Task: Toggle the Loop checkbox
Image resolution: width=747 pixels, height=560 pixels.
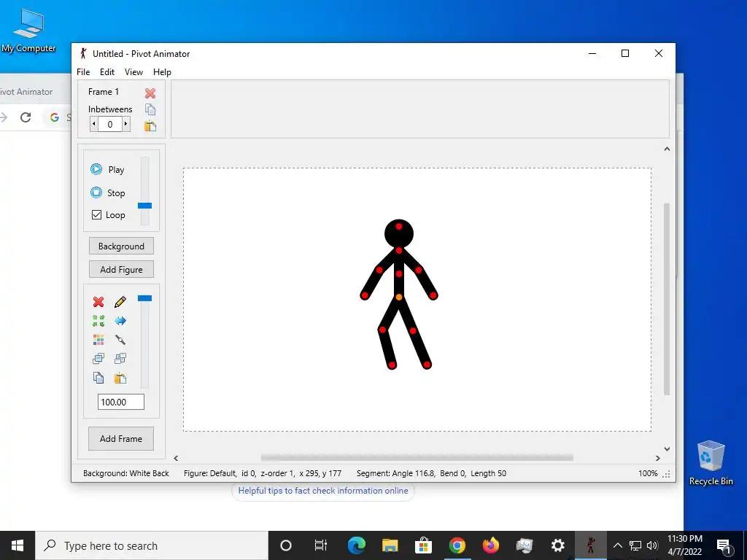Action: coord(96,215)
